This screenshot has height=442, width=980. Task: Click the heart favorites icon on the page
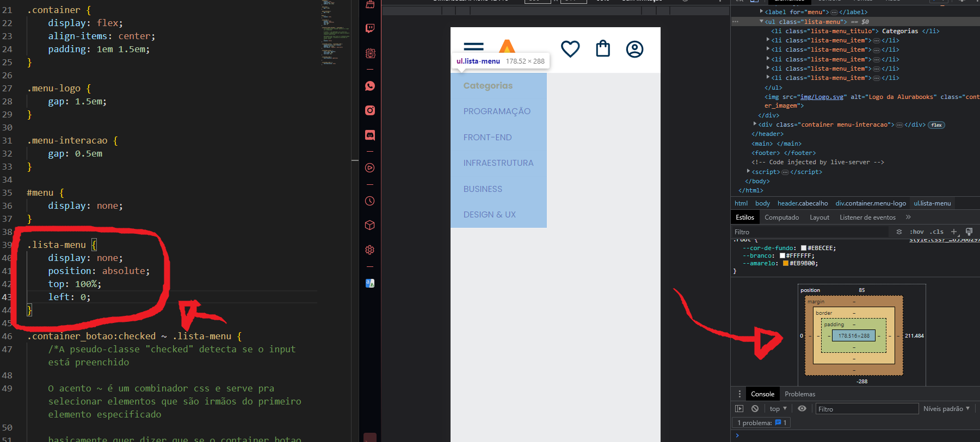(x=570, y=49)
